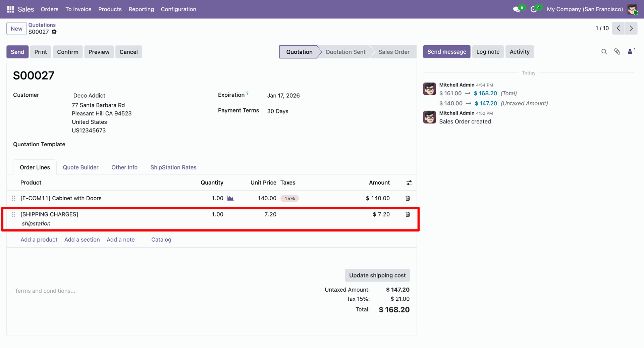The image size is (644, 348).
Task: Open the S00027 gear actions menu
Action: (x=54, y=32)
